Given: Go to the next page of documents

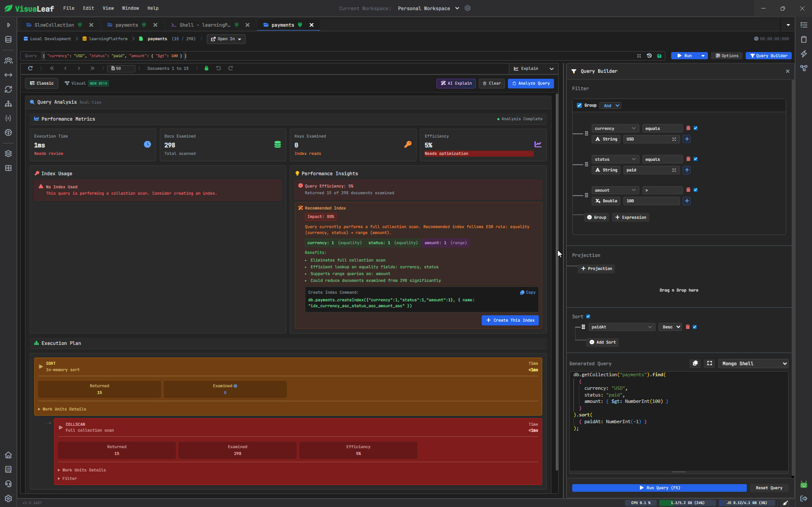Looking at the screenshot, I should pyautogui.click(x=79, y=68).
